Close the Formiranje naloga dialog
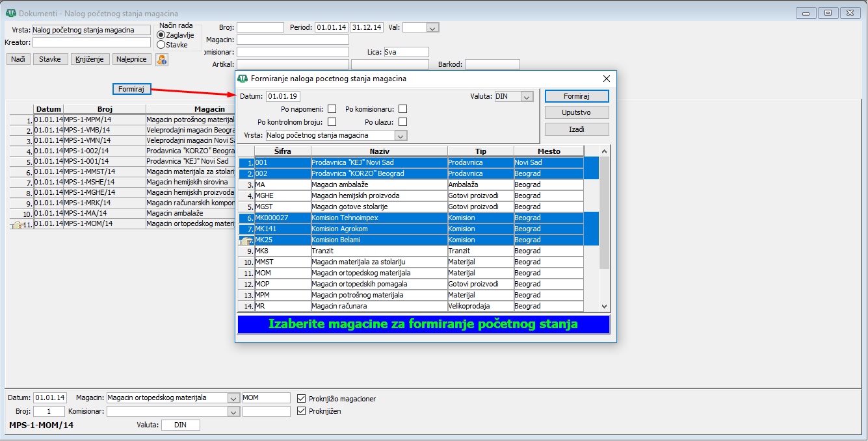The width and height of the screenshot is (868, 441). pos(606,79)
